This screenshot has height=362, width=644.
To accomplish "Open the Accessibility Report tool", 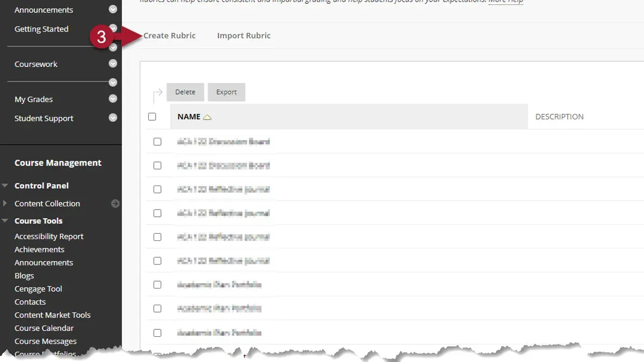I will (x=49, y=237).
